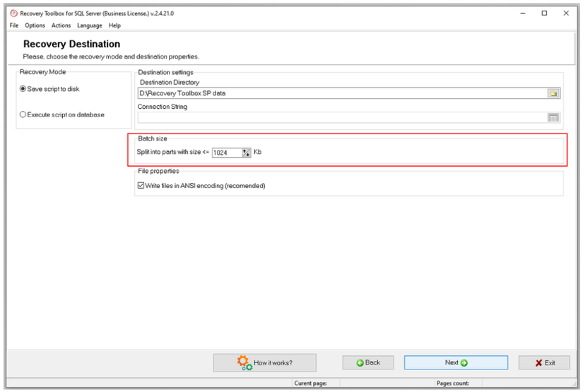Screen dimensions: 583x392
Task: Click the Next button
Action: 456,362
